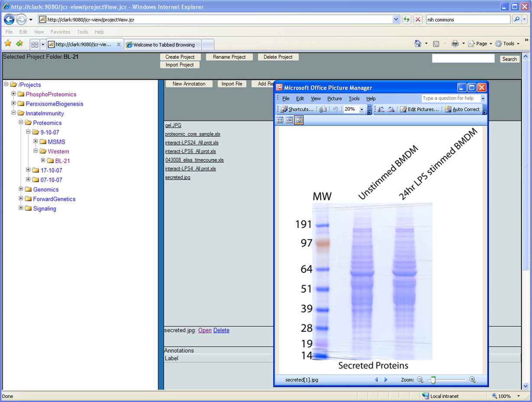Image resolution: width=532 pixels, height=402 pixels.
Task: Click the grayed-out RSS Feeds icon
Action: point(436,43)
